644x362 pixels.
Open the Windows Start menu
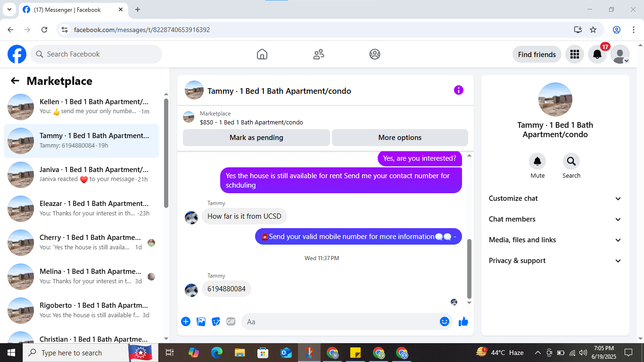11,353
